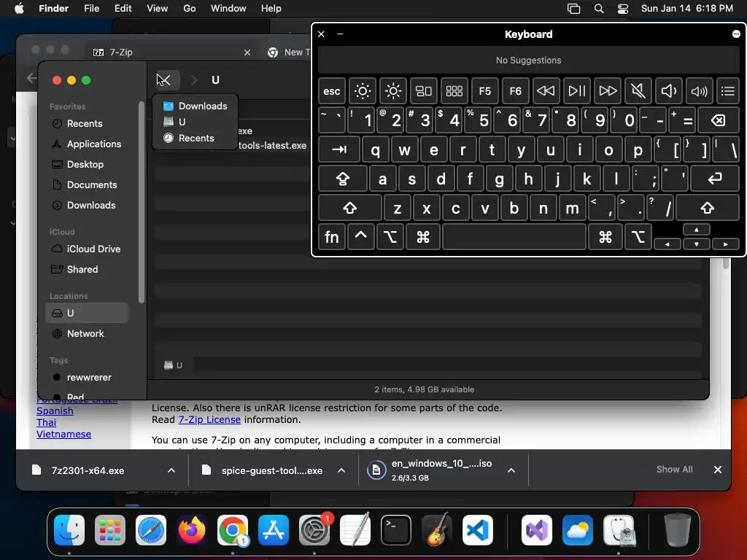The height and width of the screenshot is (560, 747).
Task: Open Launchpad in the Dock
Action: [110, 530]
